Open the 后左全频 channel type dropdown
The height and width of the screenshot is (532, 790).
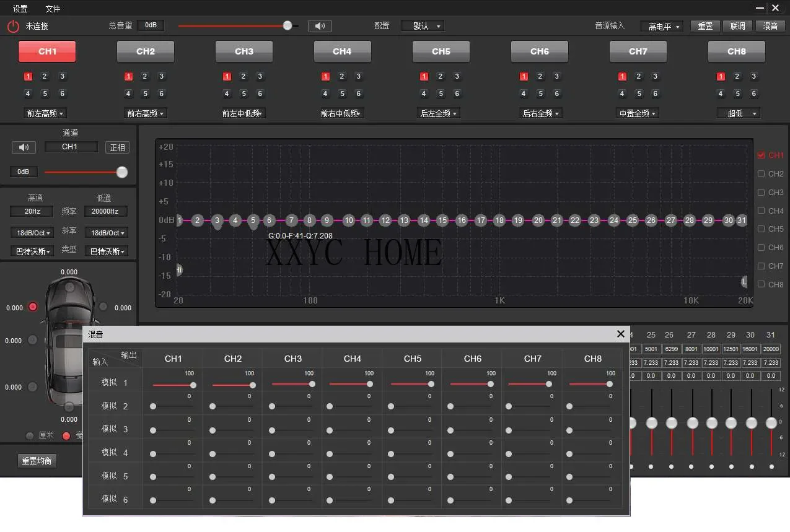(x=438, y=113)
